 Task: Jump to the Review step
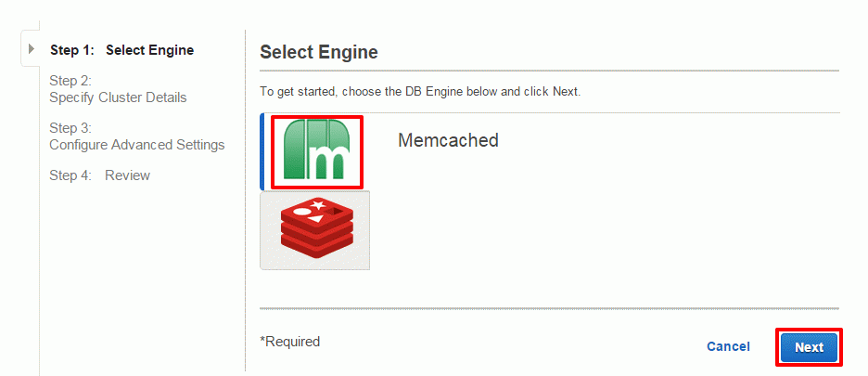[127, 175]
